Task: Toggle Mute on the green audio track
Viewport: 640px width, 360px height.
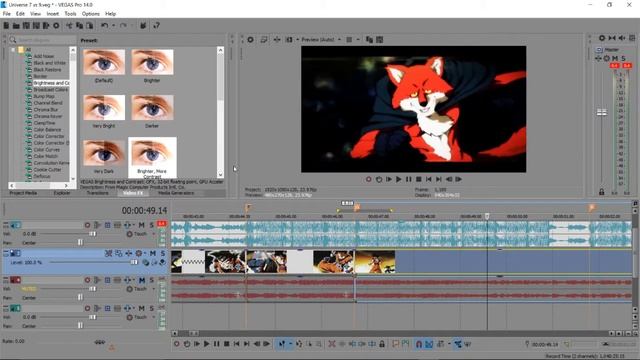Action: tap(142, 308)
